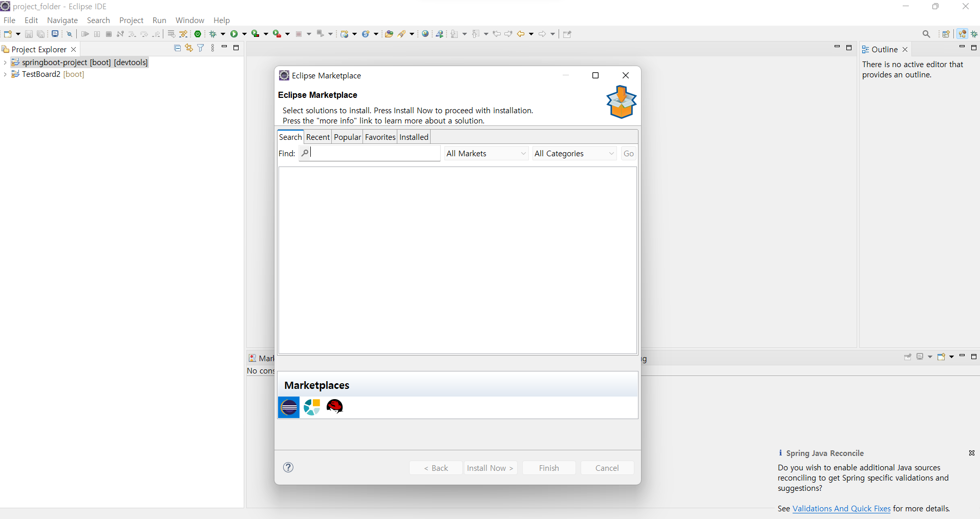Click the Coverage run icon
Image resolution: width=980 pixels, height=519 pixels.
tap(255, 34)
